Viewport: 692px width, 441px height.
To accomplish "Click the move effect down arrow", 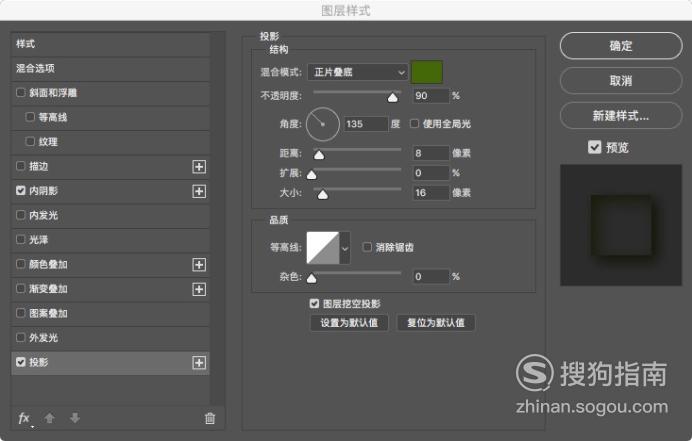I will pyautogui.click(x=75, y=418).
